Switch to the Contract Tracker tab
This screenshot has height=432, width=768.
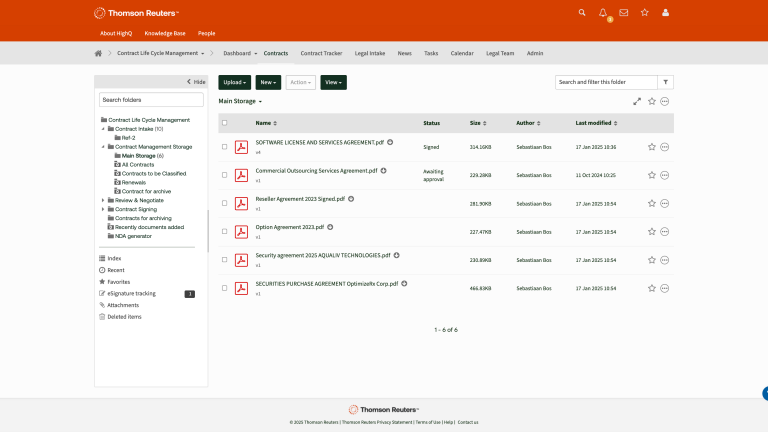click(321, 53)
